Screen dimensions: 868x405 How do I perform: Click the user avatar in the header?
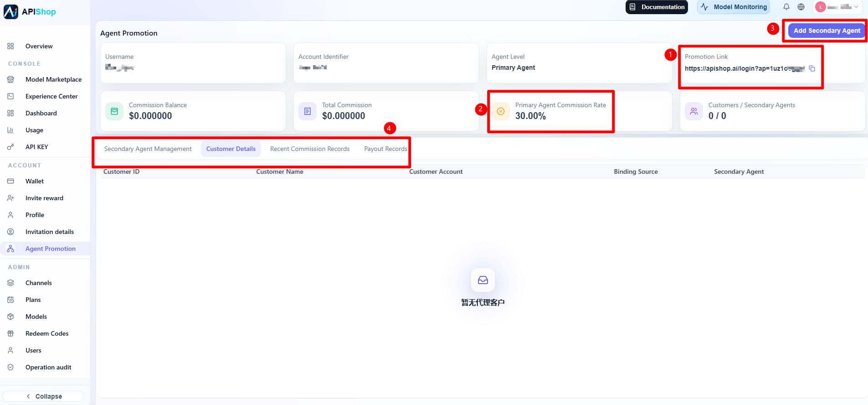coord(821,7)
